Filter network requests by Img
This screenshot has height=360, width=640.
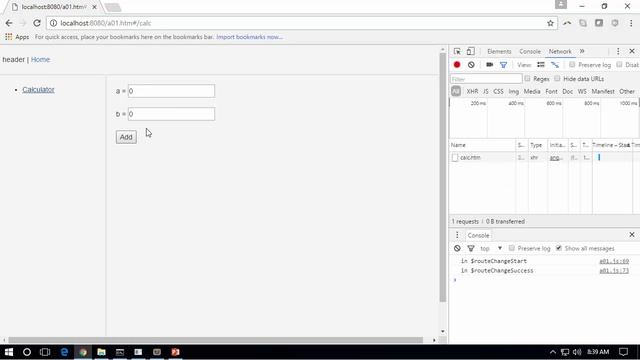(514, 91)
